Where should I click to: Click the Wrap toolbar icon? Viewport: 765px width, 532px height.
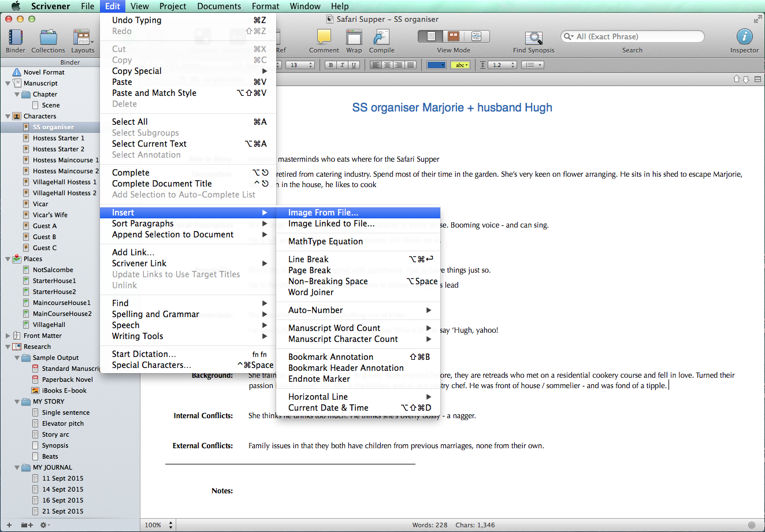pos(354,38)
